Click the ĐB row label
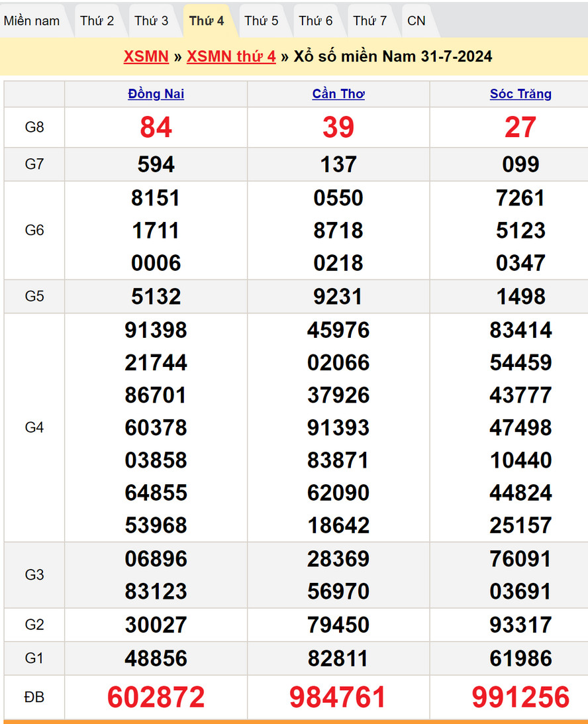Image resolution: width=588 pixels, height=724 pixels. pyautogui.click(x=34, y=698)
